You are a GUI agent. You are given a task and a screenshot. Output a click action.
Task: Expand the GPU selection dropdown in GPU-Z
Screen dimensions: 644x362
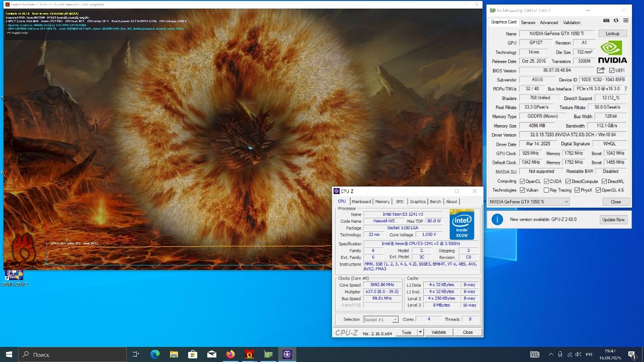click(x=529, y=202)
